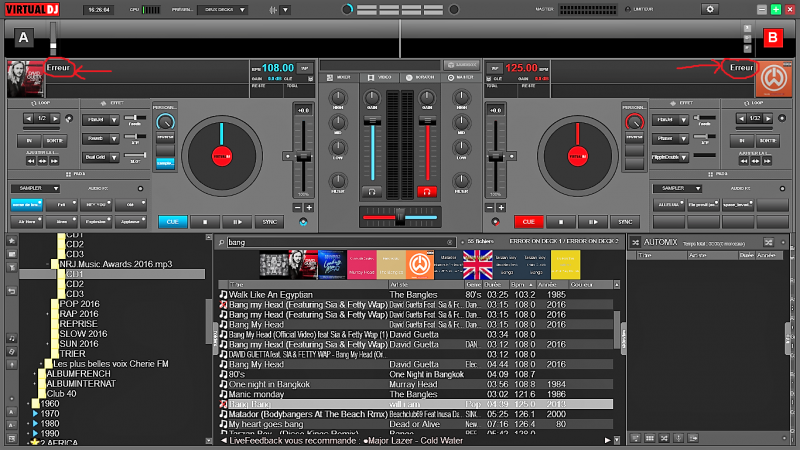Open the Deux Decks layout dropdown
Screen dimensions: 800x450
[222, 10]
